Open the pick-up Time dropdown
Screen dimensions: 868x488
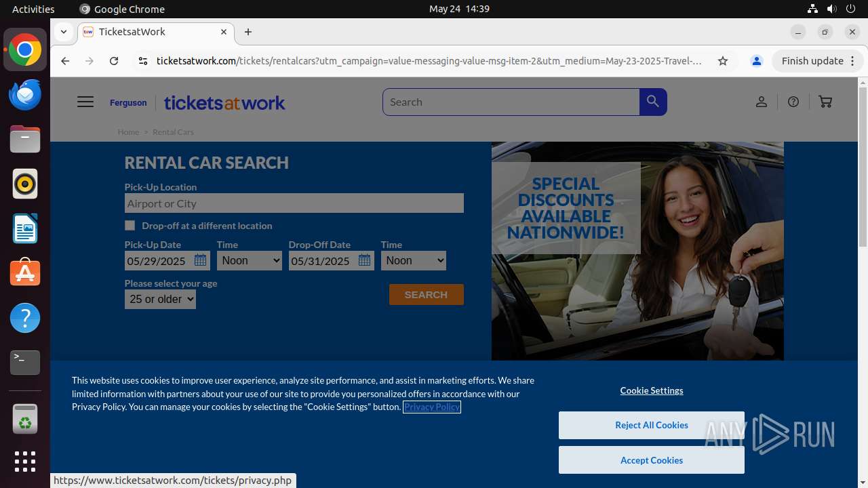[x=250, y=260]
